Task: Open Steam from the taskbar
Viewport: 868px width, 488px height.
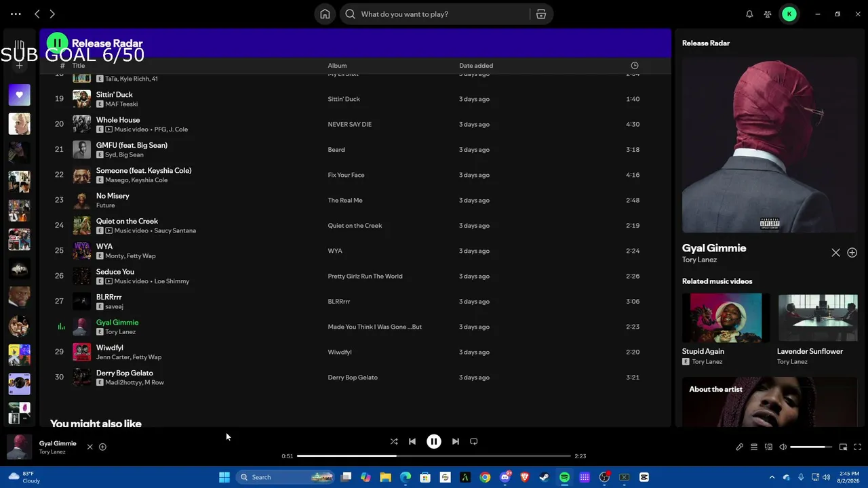Action: (545, 477)
